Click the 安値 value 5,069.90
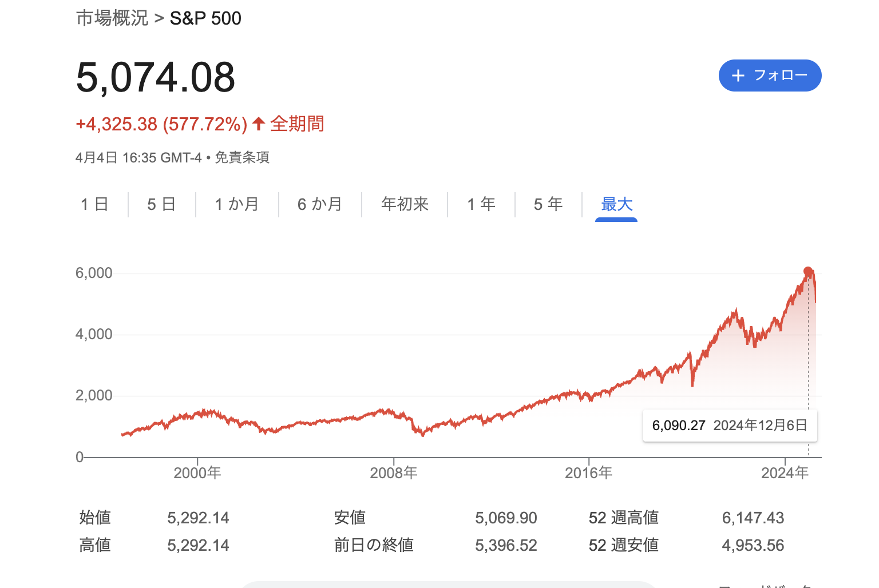 pyautogui.click(x=506, y=518)
